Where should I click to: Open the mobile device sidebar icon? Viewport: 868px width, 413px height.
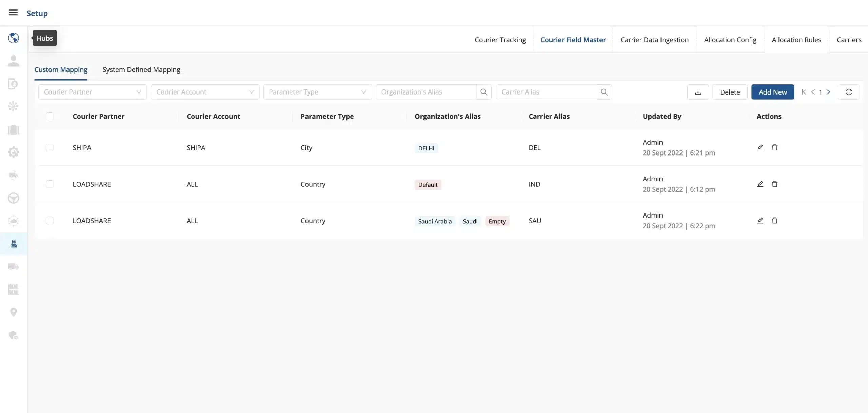pos(14,84)
